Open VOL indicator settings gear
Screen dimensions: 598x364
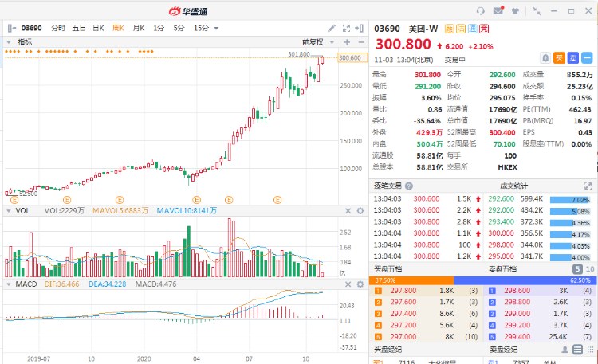click(360, 211)
